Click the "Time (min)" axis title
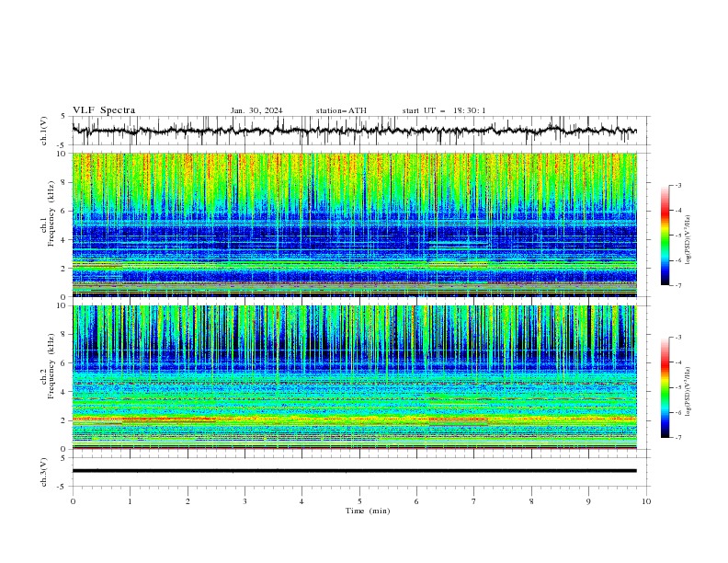The width and height of the screenshot is (728, 563). tap(368, 511)
